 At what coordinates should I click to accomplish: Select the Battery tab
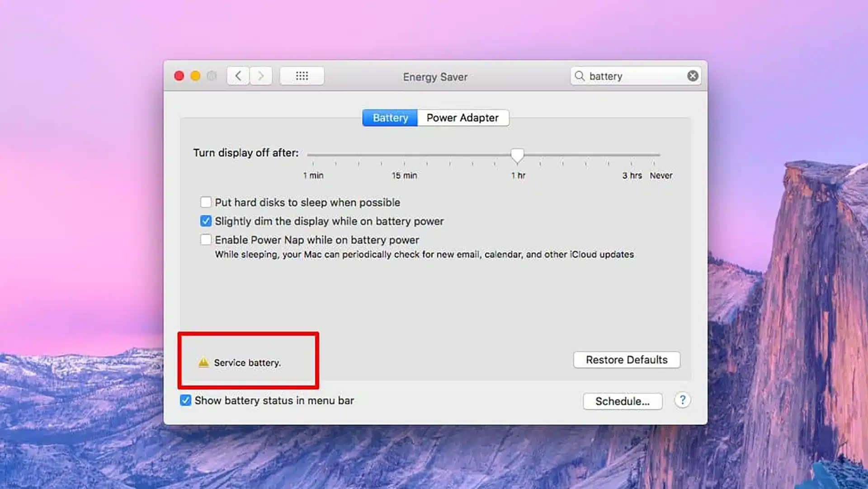(x=390, y=118)
